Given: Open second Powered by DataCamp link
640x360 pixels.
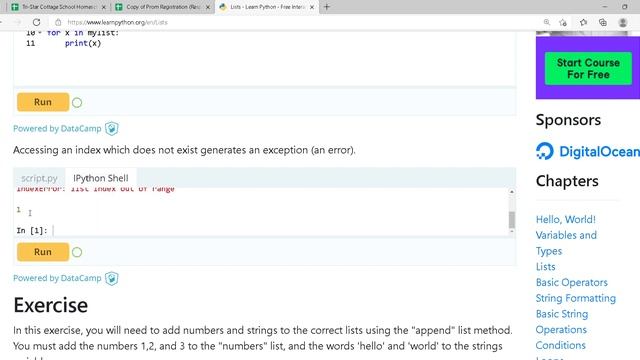Looking at the screenshot, I should [x=57, y=278].
